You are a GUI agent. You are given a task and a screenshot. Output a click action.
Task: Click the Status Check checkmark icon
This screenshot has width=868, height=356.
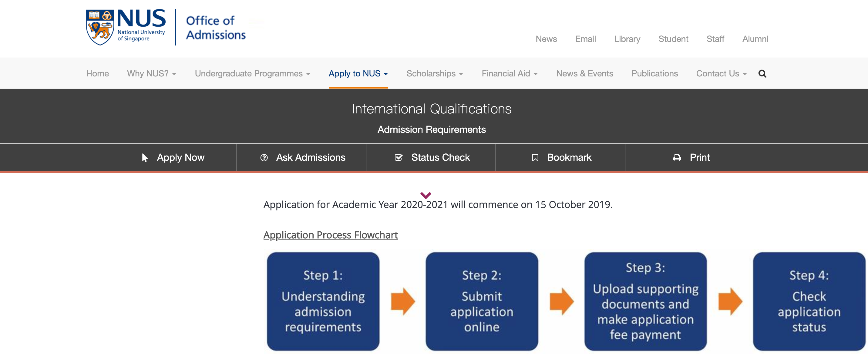pos(399,157)
